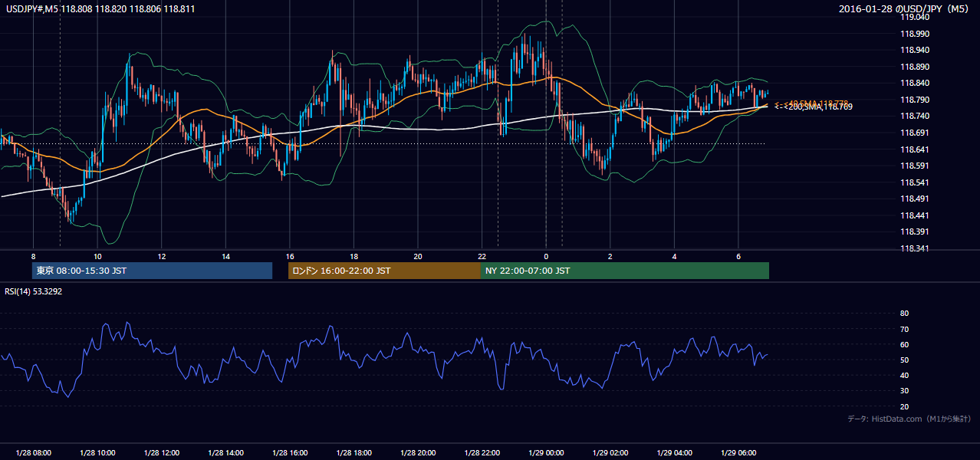Click the 1/28 14:00 time axis label
Screen dimensions: 980x460
tap(225, 453)
